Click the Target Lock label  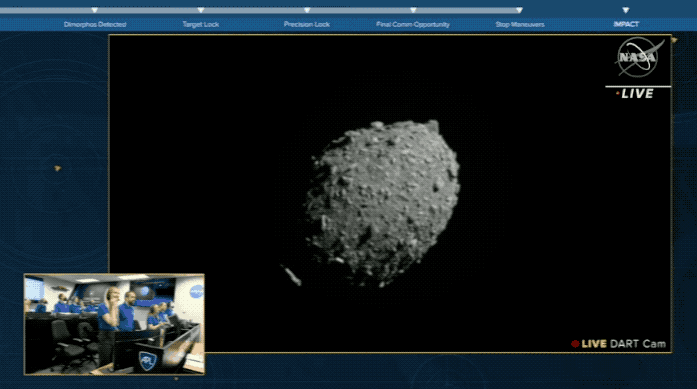point(201,24)
